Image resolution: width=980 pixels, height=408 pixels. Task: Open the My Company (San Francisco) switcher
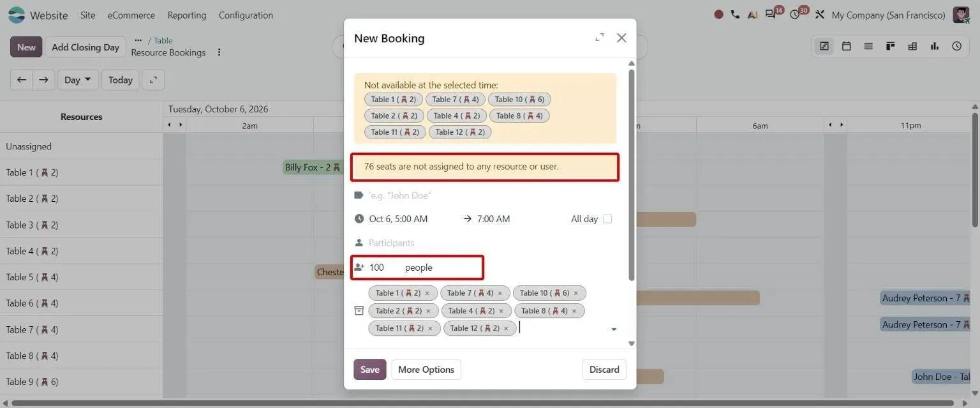click(x=889, y=15)
